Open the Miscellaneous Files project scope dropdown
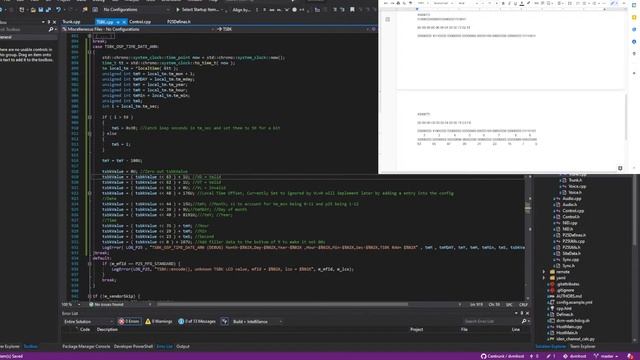This screenshot has height=360, width=640. 138,29
